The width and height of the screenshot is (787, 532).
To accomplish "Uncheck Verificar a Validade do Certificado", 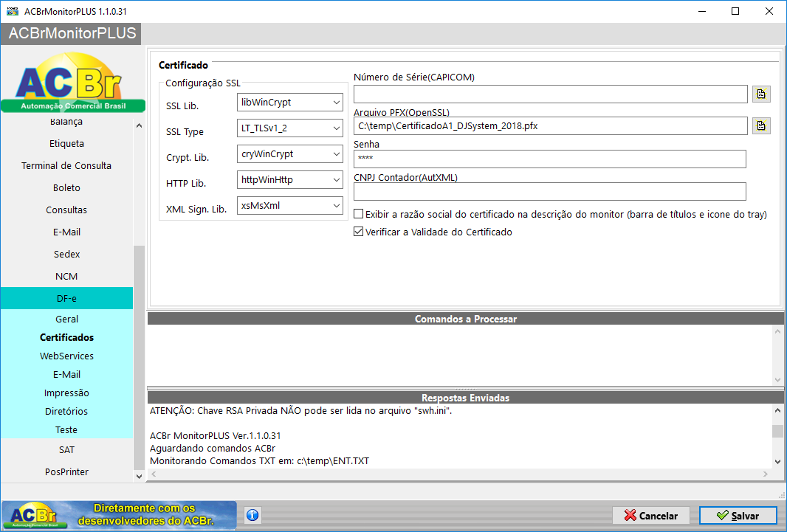I will coord(358,232).
